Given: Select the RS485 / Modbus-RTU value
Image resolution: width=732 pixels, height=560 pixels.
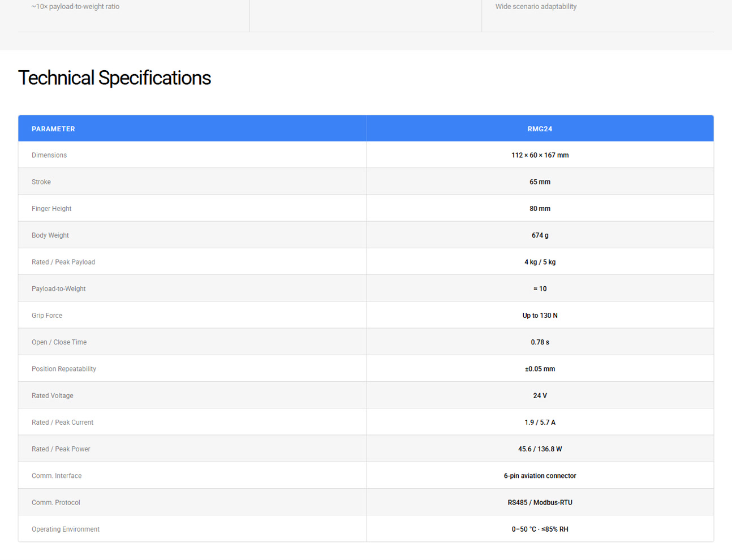Looking at the screenshot, I should pos(540,502).
